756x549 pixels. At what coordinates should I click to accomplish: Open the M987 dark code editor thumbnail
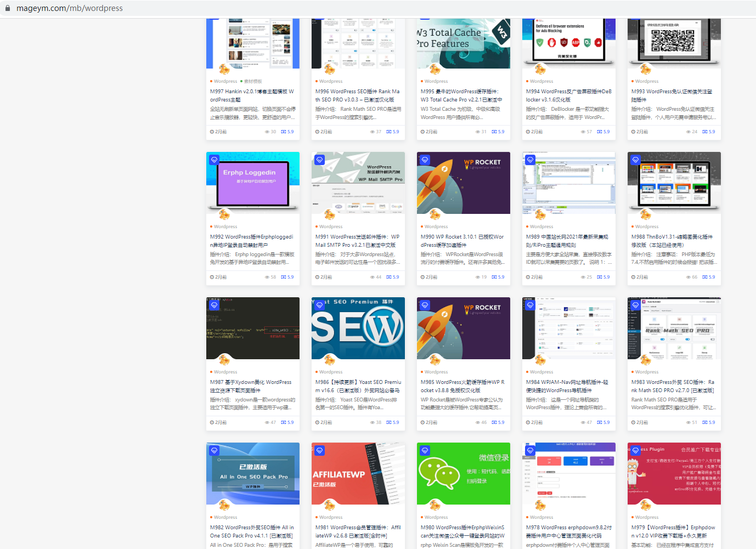(x=253, y=328)
